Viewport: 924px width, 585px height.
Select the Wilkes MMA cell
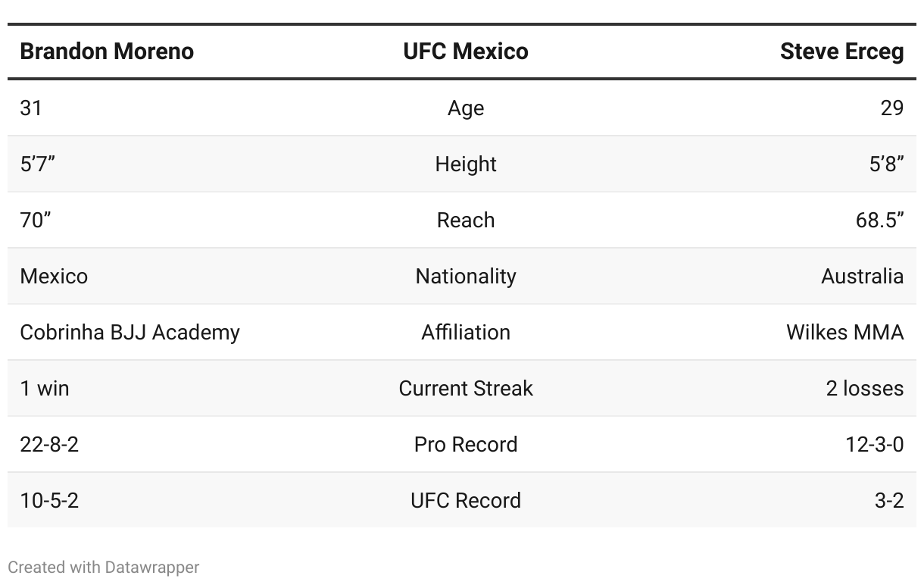[844, 333]
